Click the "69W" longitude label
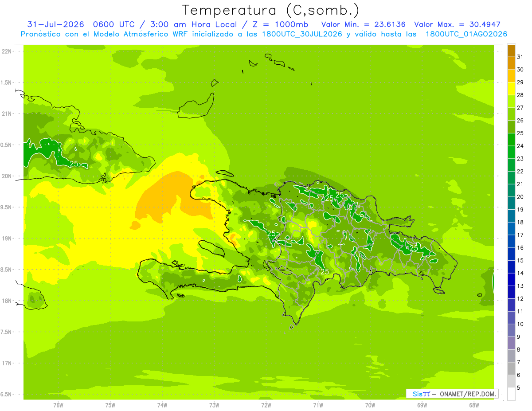 422,405
